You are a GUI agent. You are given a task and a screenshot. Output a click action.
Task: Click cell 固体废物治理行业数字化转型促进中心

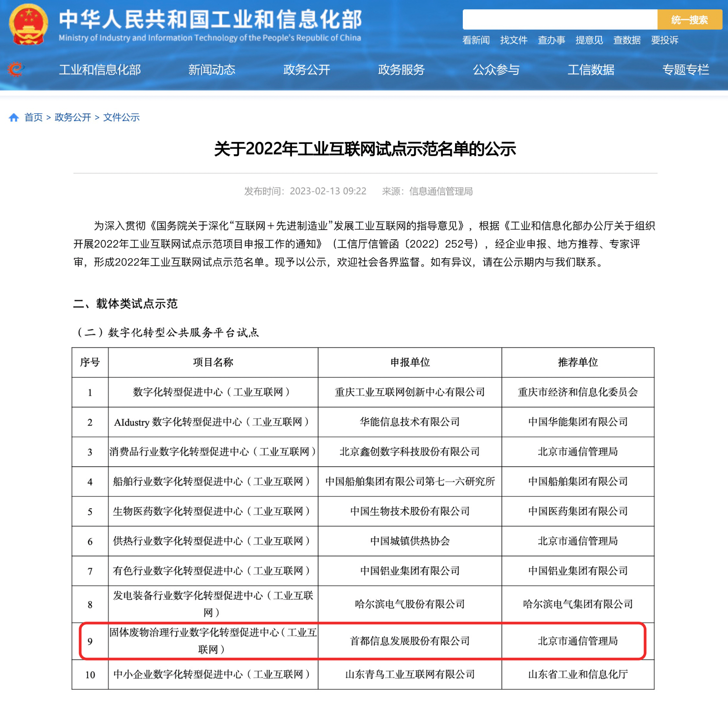[x=213, y=641]
